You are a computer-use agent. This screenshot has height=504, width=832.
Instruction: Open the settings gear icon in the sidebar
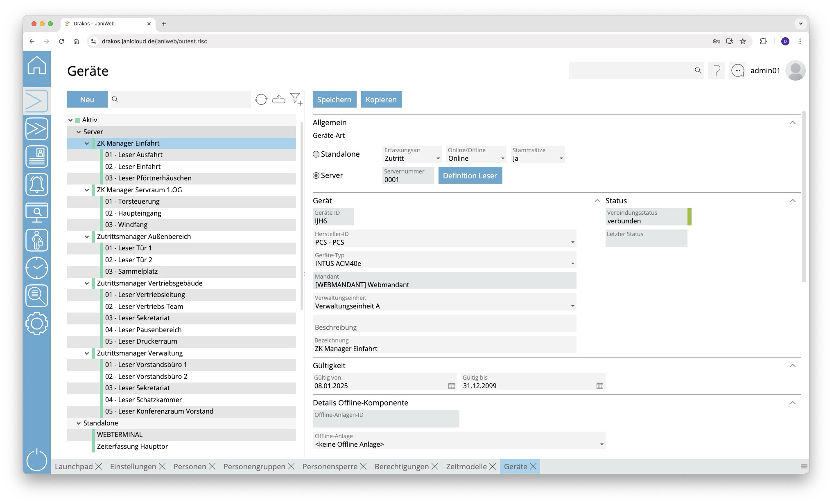tap(37, 324)
